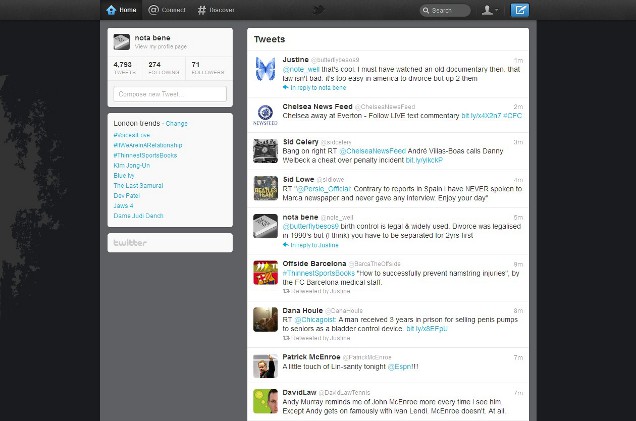The width and height of the screenshot is (636, 421).
Task: Click the twitter footer logo in sidebar
Action: coord(130,243)
